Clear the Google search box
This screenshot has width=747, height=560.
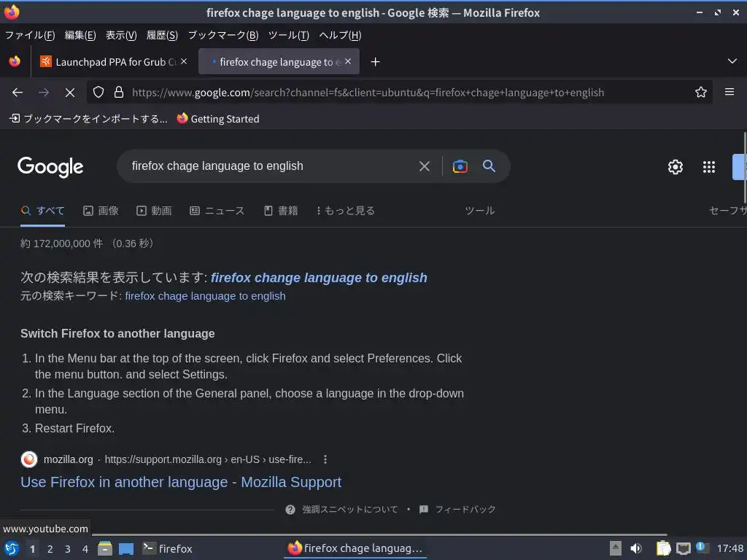[x=424, y=166]
